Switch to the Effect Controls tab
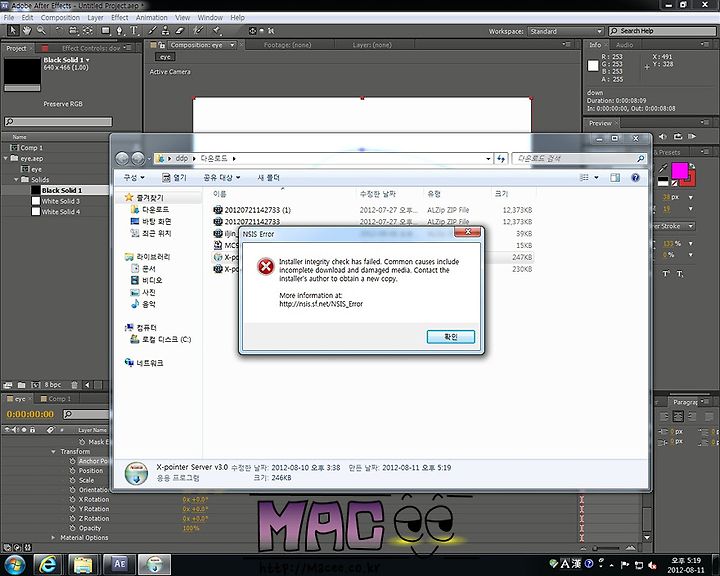720x576 pixels. pos(91,48)
